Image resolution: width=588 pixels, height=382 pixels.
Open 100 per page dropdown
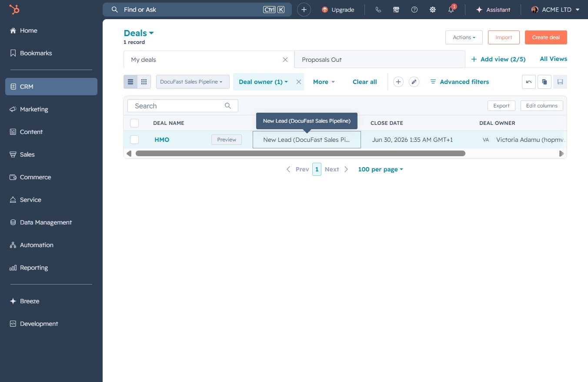381,169
